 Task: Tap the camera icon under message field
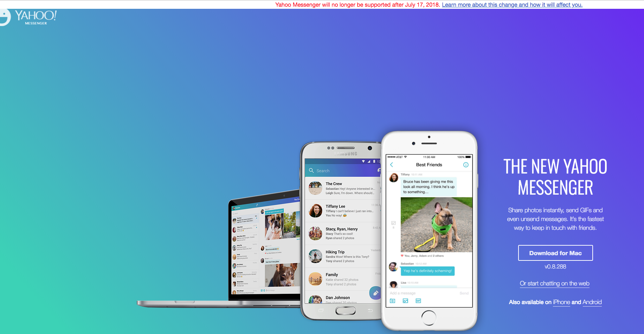393,301
